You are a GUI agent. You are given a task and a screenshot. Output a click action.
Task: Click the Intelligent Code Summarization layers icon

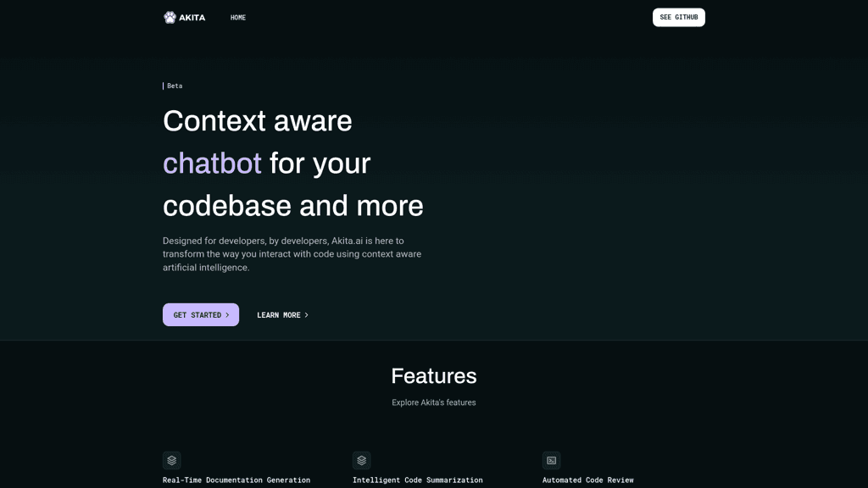pos(361,460)
